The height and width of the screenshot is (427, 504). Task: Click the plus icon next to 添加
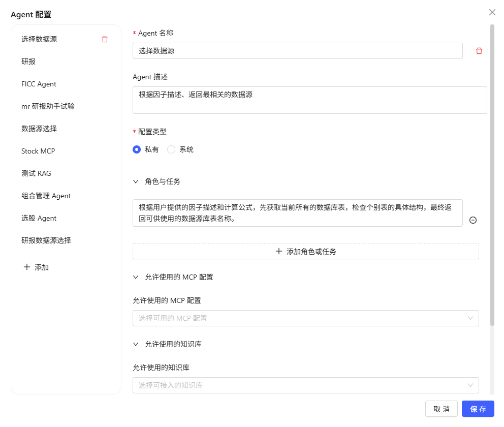pos(27,267)
